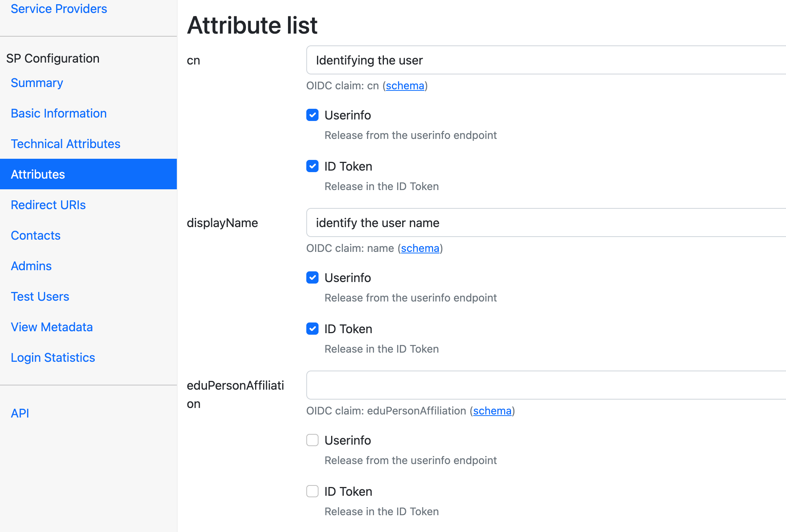Image resolution: width=786 pixels, height=532 pixels.
Task: Click the empty eduPersonAffiliation input field
Action: coord(546,385)
